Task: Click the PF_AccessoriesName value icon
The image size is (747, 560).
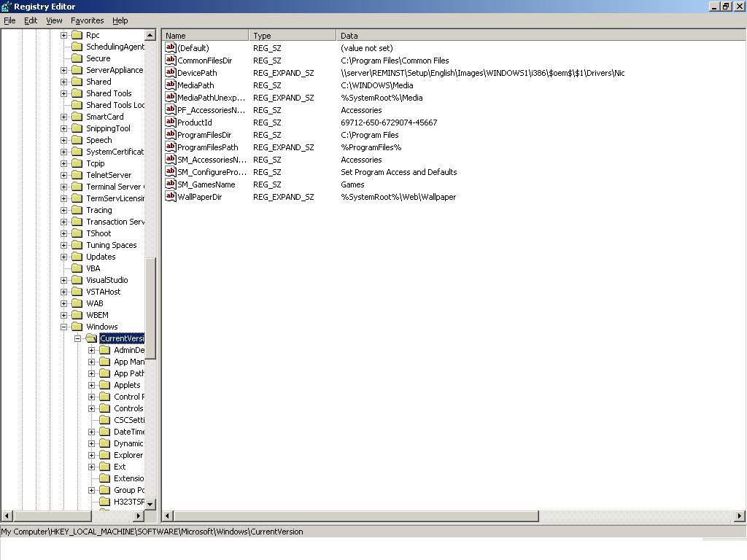Action: 171,109
